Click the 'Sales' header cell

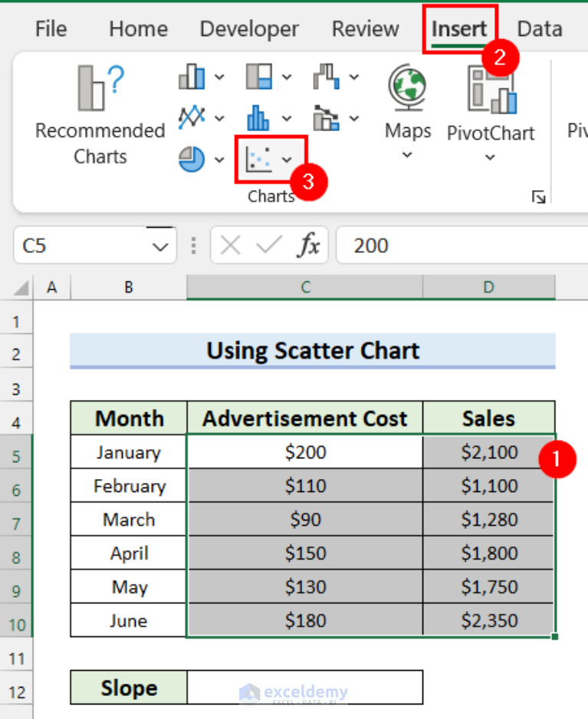489,419
